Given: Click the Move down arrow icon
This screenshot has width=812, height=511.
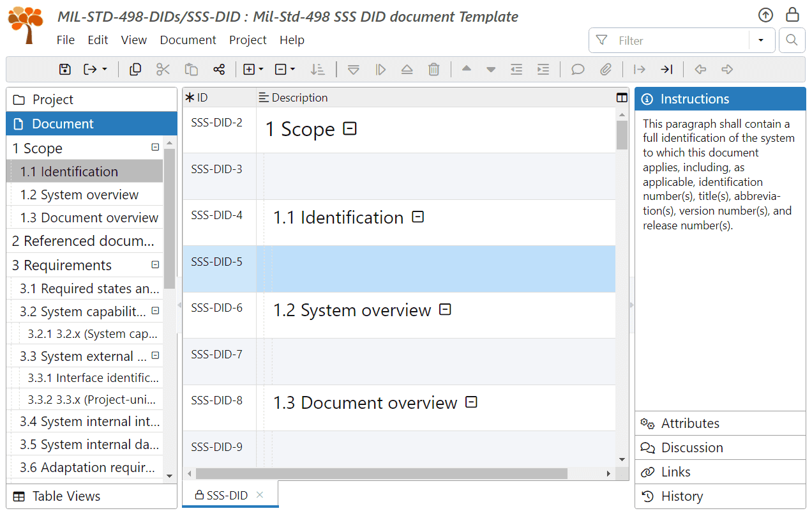Looking at the screenshot, I should coord(491,70).
